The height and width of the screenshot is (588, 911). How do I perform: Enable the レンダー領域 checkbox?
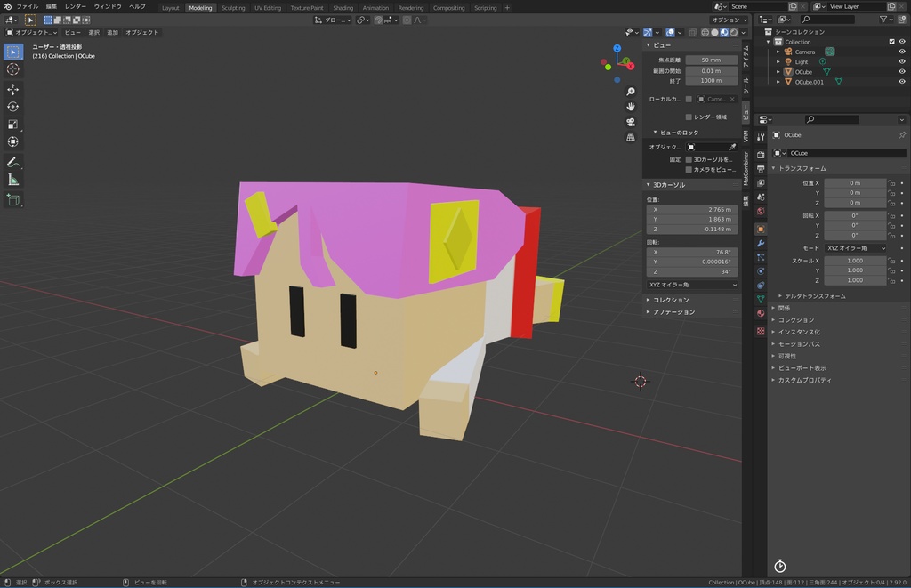tap(689, 117)
